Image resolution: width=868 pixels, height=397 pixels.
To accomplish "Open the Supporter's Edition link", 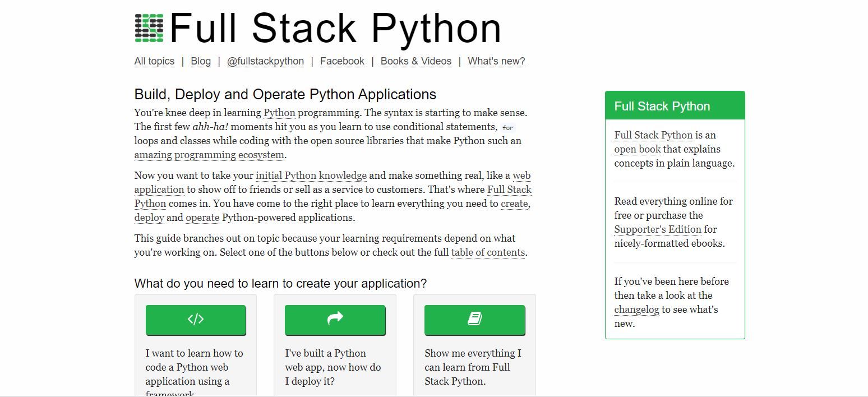I will click(658, 229).
